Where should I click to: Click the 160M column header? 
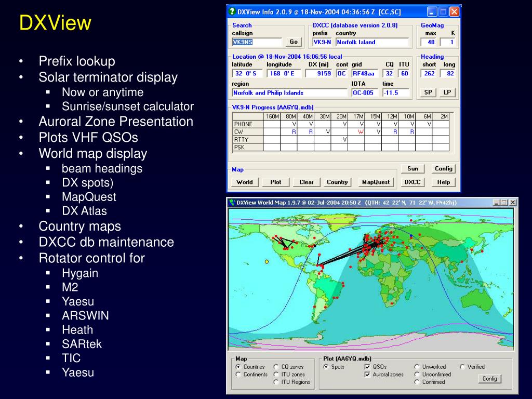click(x=272, y=116)
